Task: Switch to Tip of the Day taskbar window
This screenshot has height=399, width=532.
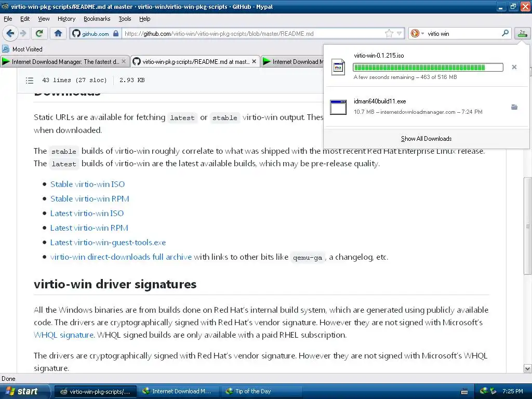Action: click(261, 391)
